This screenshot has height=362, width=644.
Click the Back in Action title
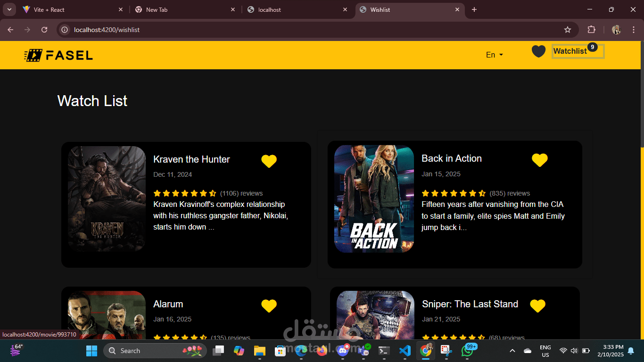pos(452,158)
